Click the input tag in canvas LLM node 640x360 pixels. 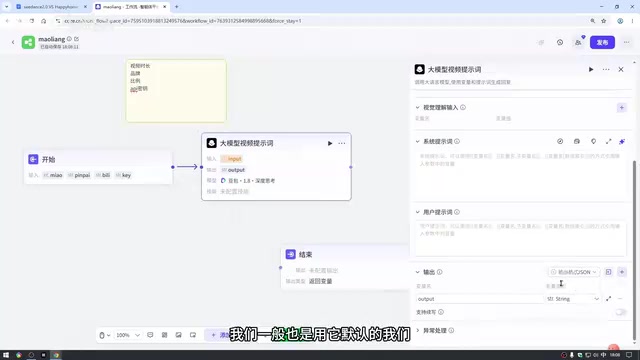pyautogui.click(x=232, y=159)
